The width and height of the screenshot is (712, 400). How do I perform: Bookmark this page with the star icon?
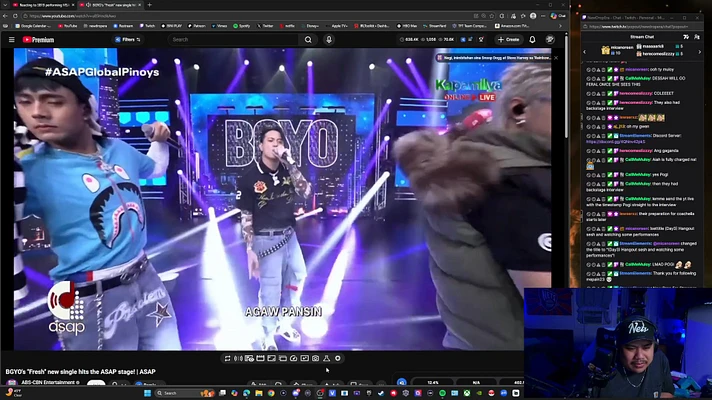click(x=492, y=16)
